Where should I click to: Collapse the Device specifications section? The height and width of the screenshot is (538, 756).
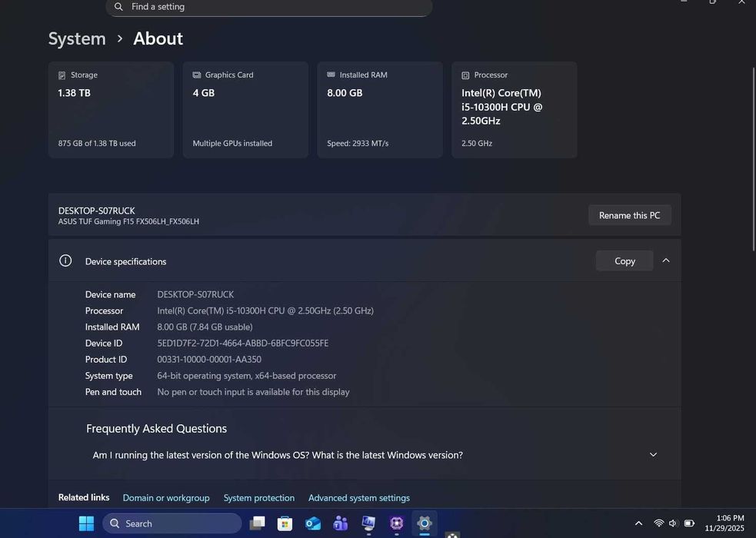pos(666,261)
